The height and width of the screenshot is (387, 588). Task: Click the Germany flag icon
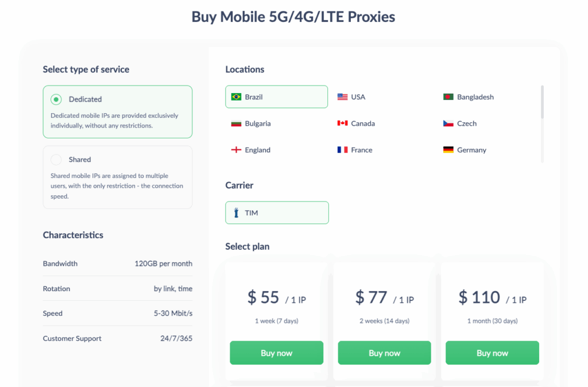click(x=448, y=150)
